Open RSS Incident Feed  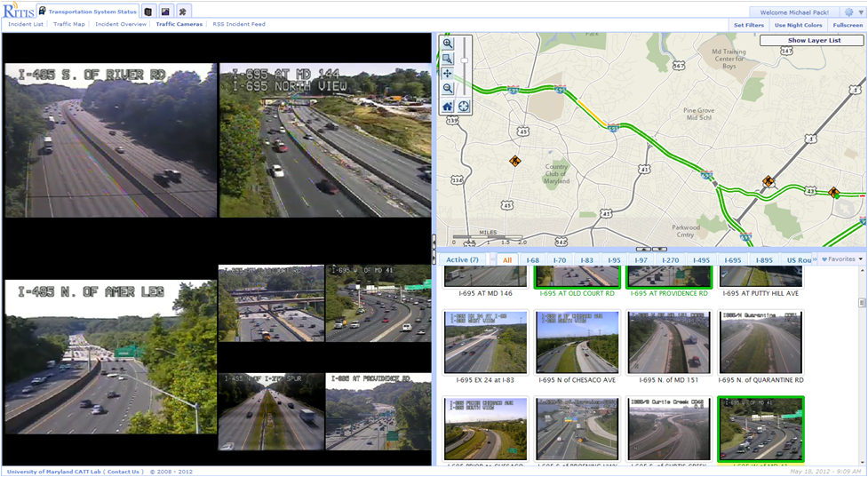239,24
